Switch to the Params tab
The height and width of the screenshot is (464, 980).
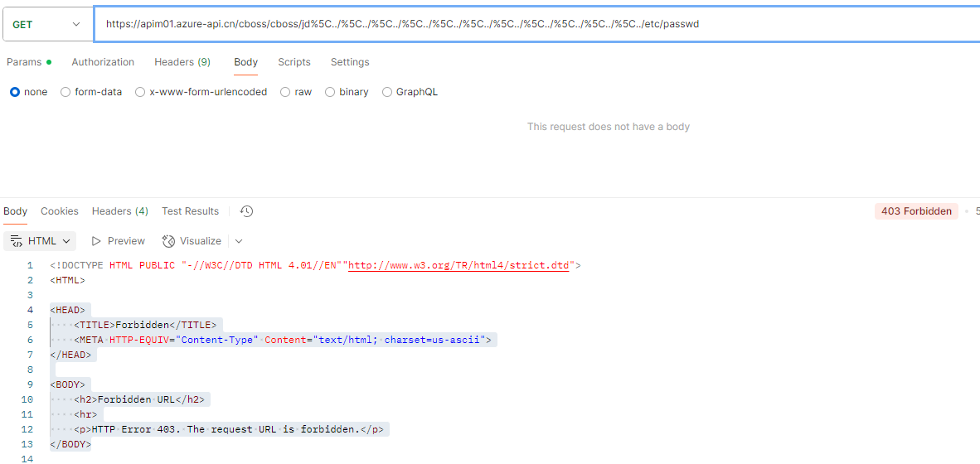(29, 62)
